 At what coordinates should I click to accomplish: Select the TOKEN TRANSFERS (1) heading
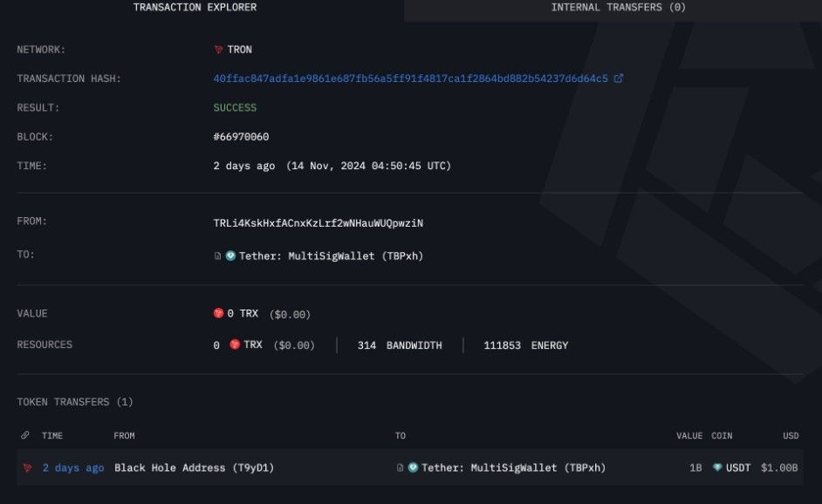pos(75,402)
